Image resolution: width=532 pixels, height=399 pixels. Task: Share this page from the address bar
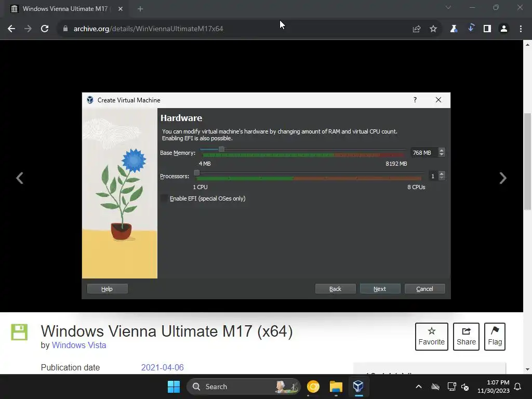416,29
